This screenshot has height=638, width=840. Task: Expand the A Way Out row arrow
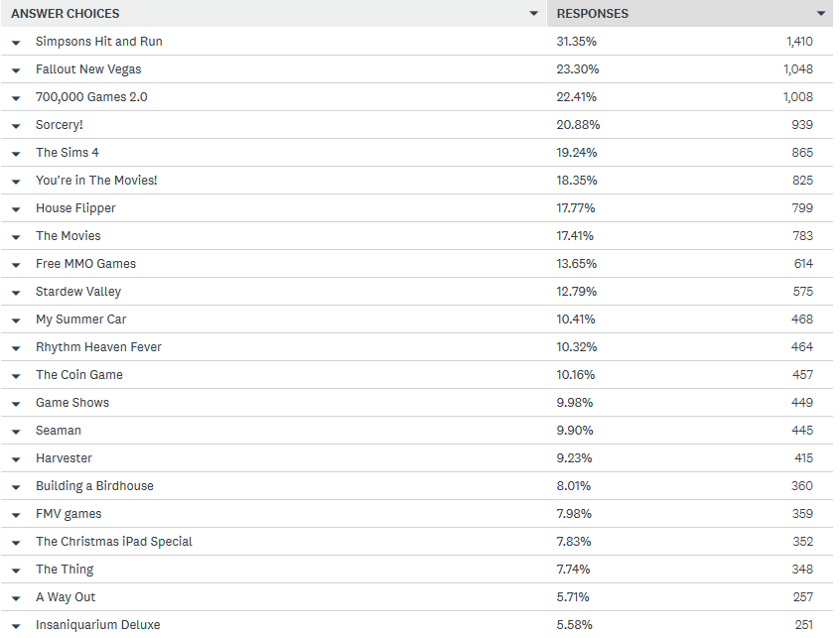[x=16, y=598]
